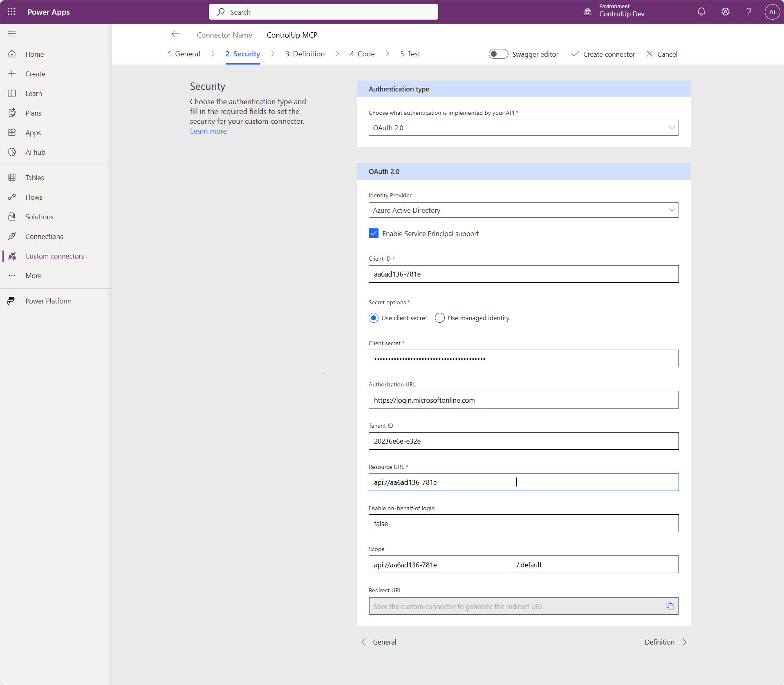Open help question mark icon
This screenshot has width=784, height=685.
coord(749,12)
